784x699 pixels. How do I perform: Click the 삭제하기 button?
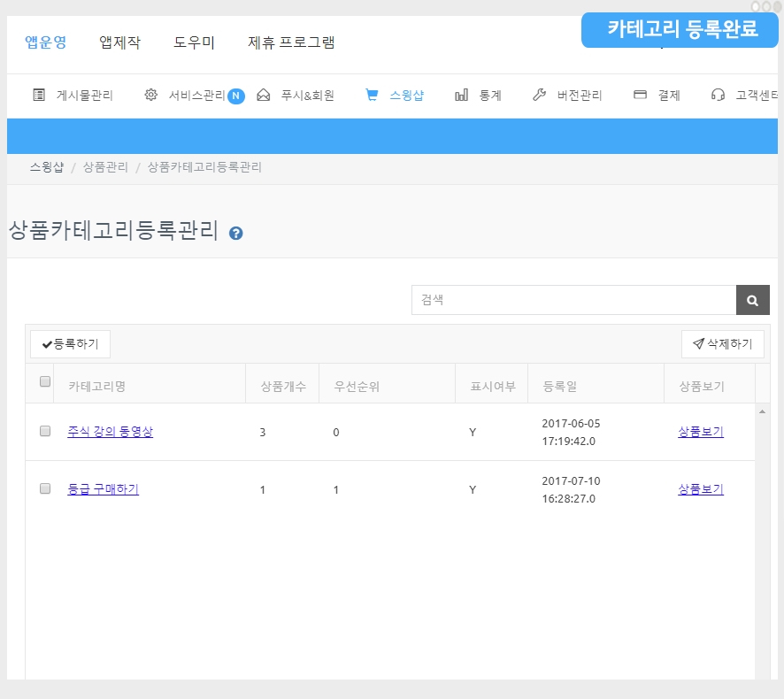point(722,344)
